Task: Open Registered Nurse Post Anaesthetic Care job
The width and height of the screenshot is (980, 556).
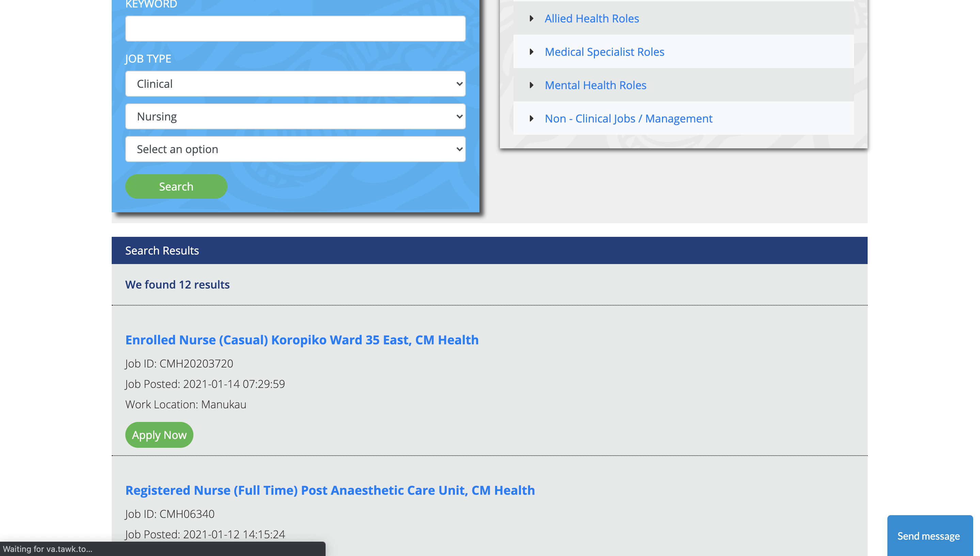Action: tap(330, 490)
